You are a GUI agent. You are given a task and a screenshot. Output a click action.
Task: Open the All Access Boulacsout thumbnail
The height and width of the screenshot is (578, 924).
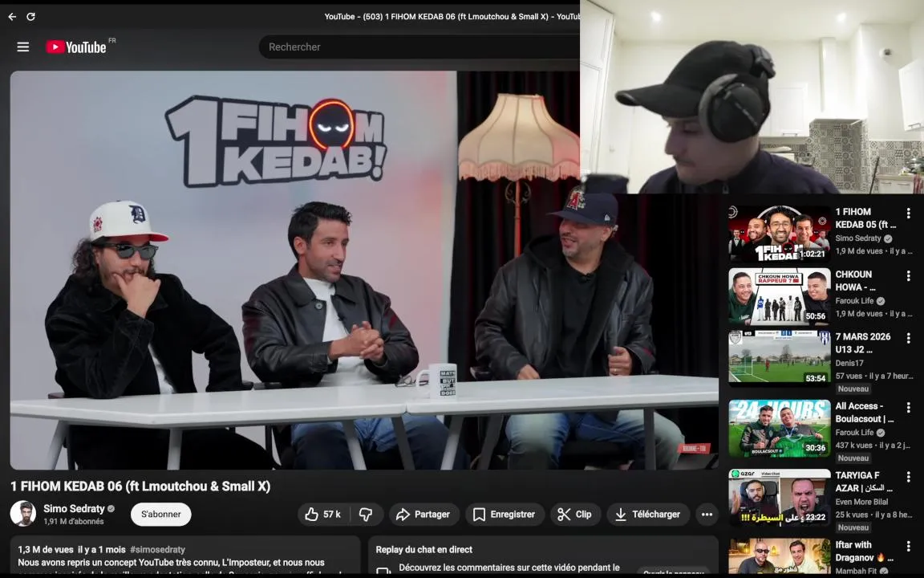click(779, 428)
